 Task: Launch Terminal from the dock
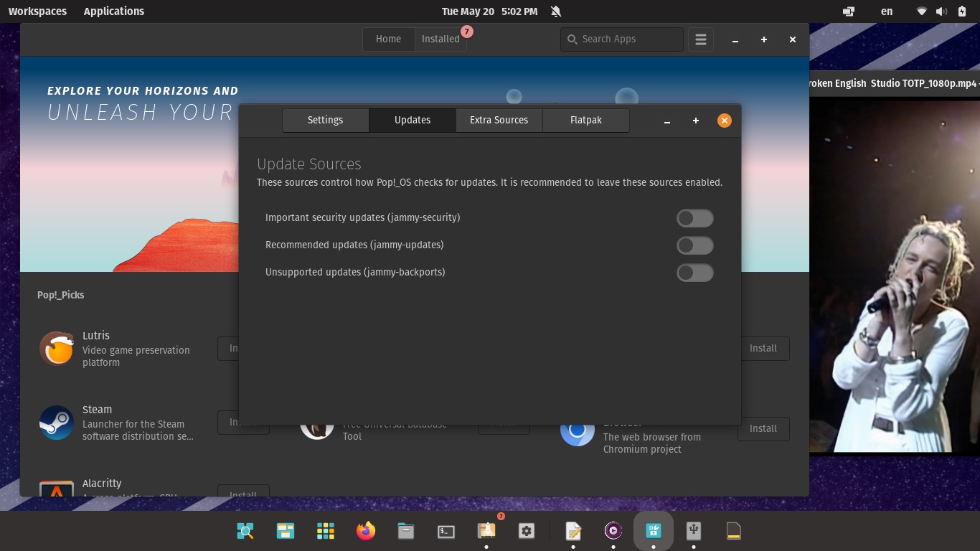pyautogui.click(x=446, y=531)
